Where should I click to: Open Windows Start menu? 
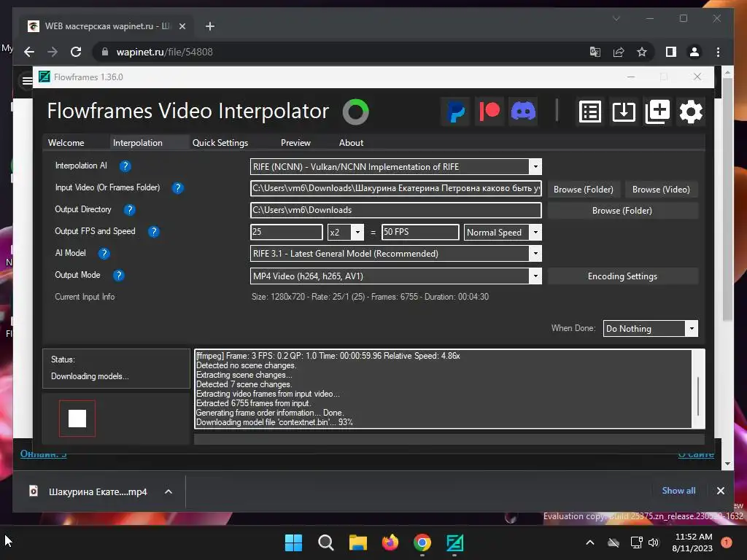click(x=293, y=542)
